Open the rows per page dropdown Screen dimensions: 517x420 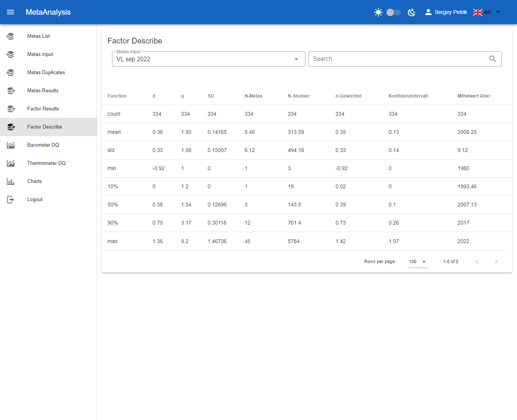coord(418,262)
